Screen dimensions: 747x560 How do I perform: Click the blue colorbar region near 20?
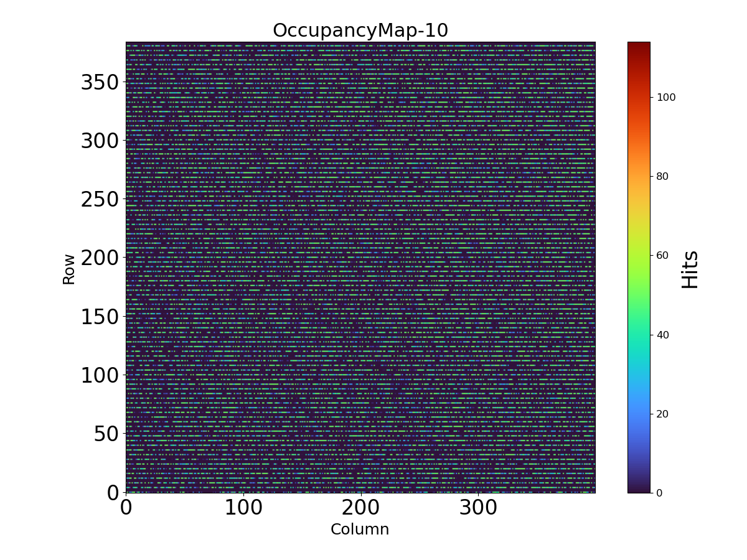638,414
